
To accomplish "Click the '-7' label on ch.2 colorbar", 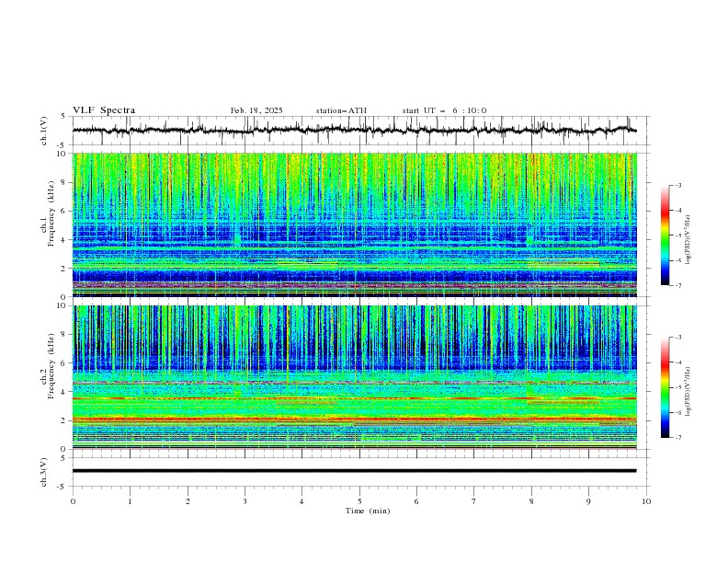I will [677, 438].
